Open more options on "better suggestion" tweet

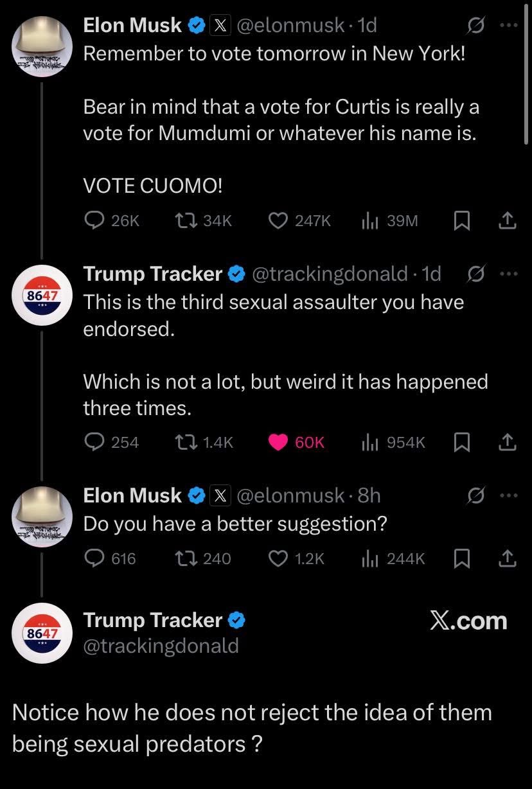tap(508, 495)
